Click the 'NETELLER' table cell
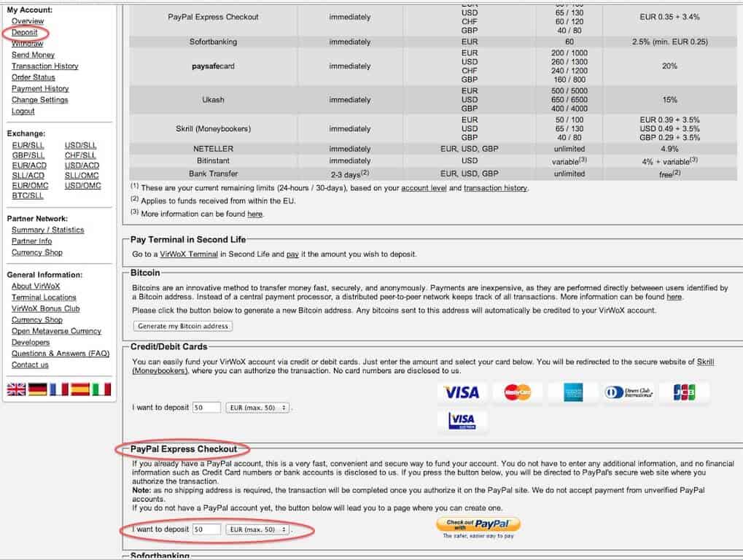The image size is (743, 560). [x=213, y=149]
